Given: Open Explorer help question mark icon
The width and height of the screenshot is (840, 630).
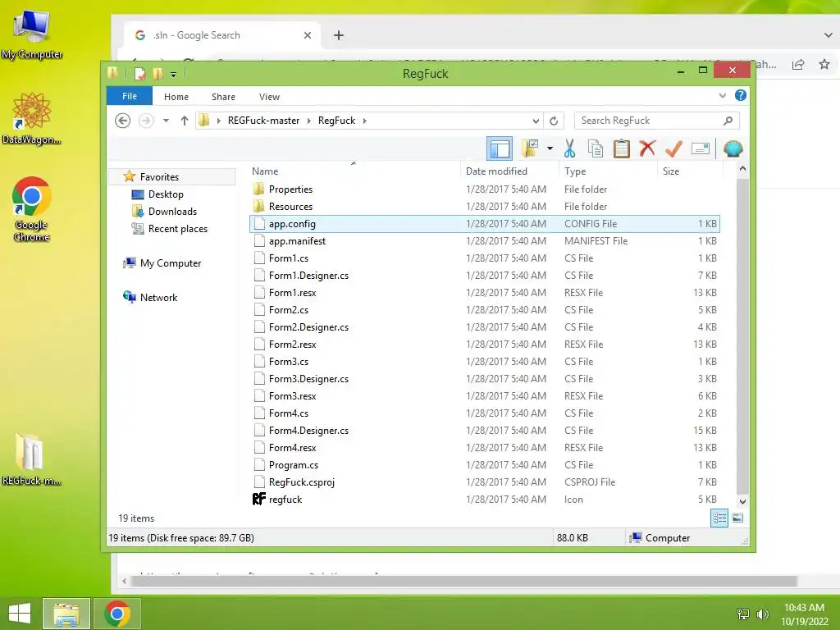Looking at the screenshot, I should click(x=741, y=95).
